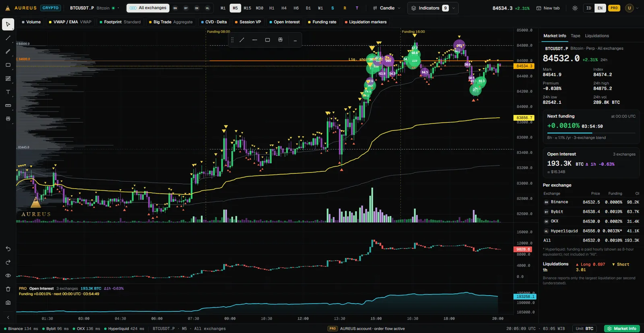
Task: Click the All exchanges button
Action: point(148,8)
